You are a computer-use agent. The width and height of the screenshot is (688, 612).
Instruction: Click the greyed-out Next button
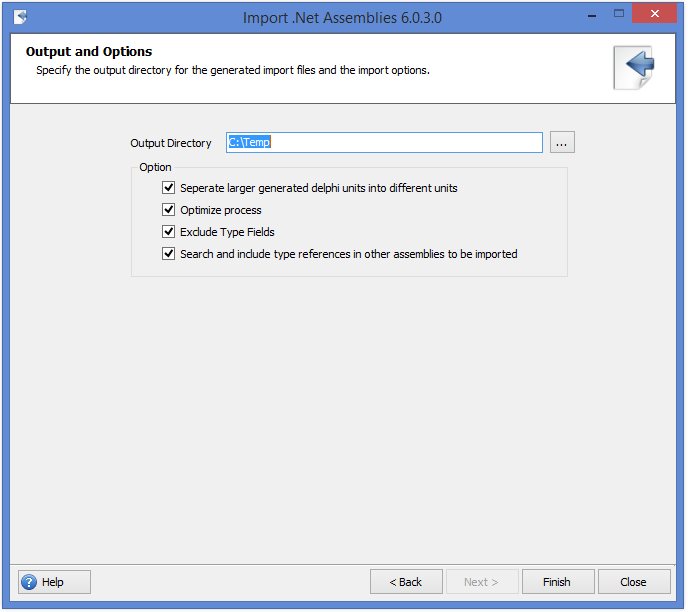(x=481, y=582)
